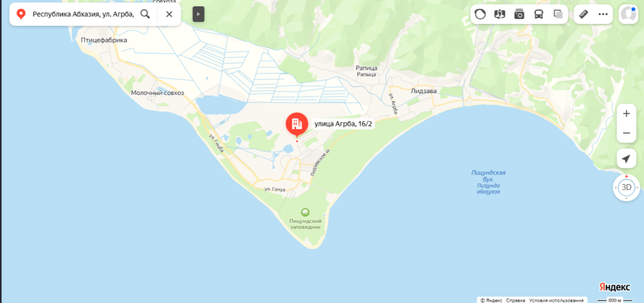Viewport: 644px width, 303px height.
Task: Open the three-dots more menu
Action: (x=603, y=14)
